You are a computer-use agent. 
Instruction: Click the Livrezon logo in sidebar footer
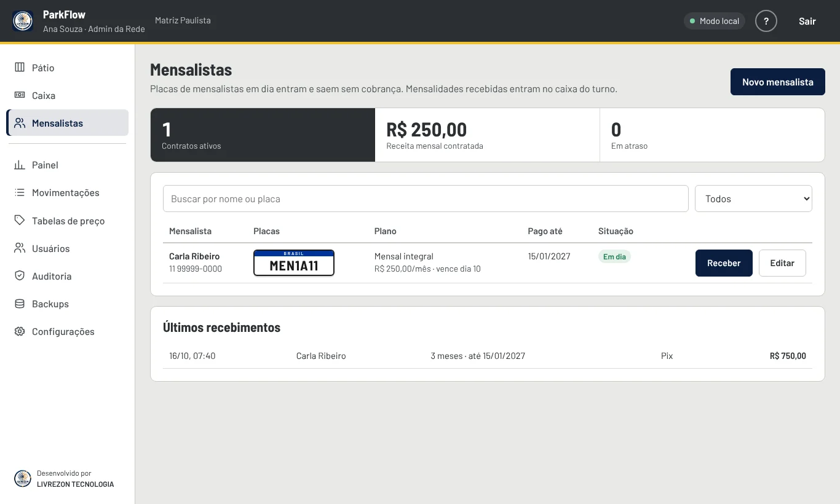pos(23,479)
